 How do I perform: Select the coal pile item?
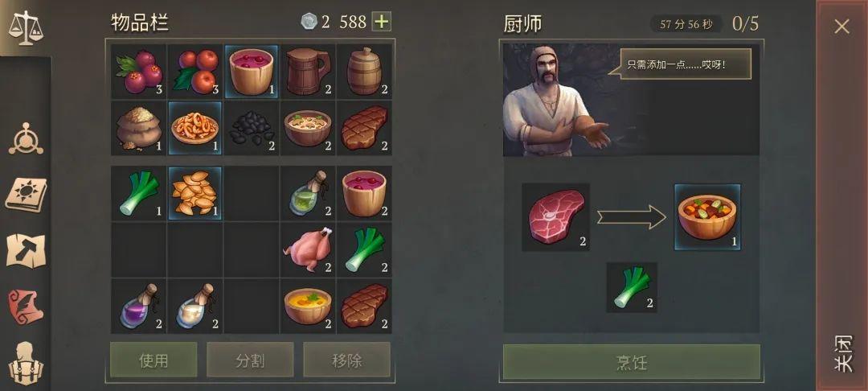[252, 128]
